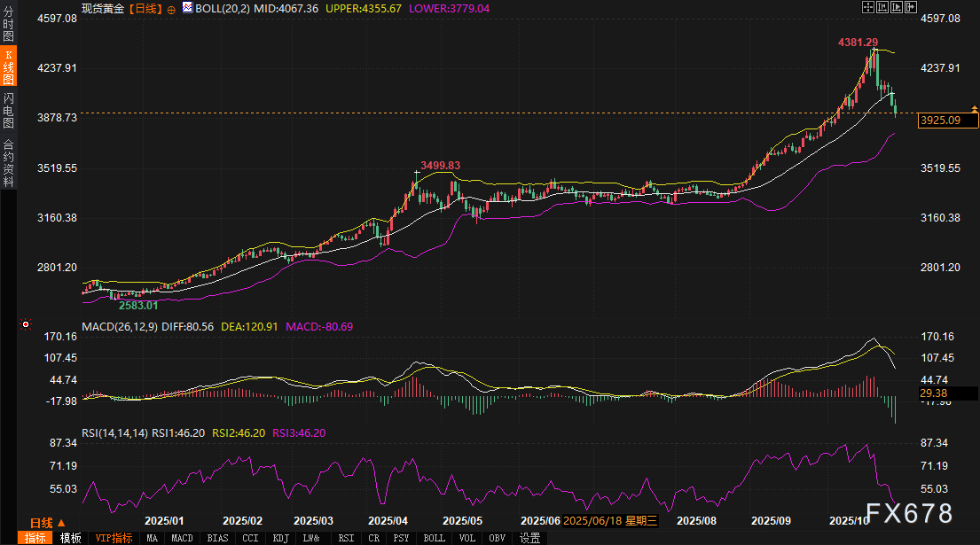980x545 pixels.
Task: Toggle the MACD indicator in bottom bar
Action: tap(182, 538)
